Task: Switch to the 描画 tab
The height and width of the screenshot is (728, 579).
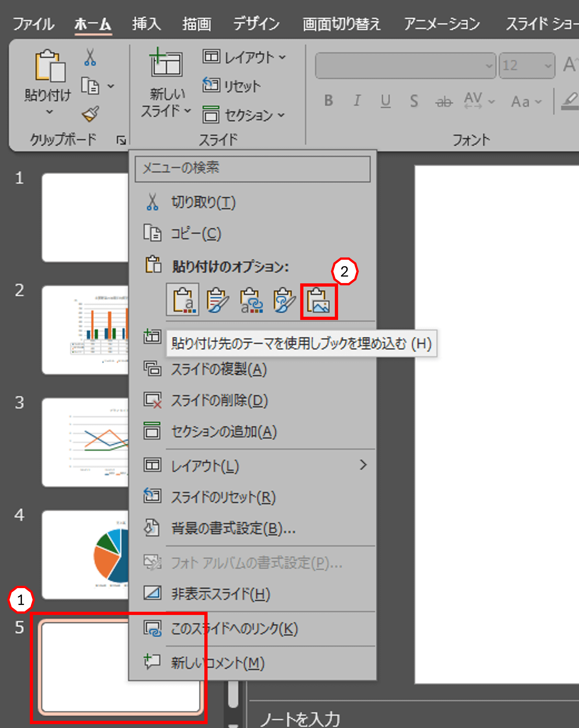Action: pyautogui.click(x=197, y=24)
